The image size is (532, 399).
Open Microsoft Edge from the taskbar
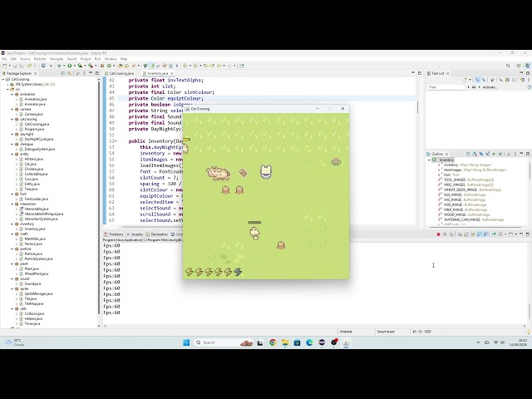point(309,342)
